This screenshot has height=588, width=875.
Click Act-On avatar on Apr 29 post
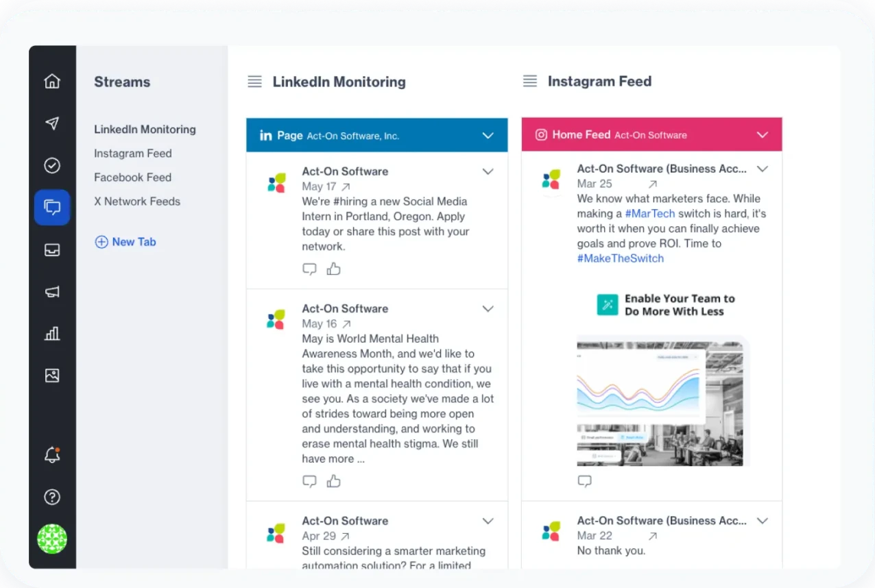tap(276, 532)
